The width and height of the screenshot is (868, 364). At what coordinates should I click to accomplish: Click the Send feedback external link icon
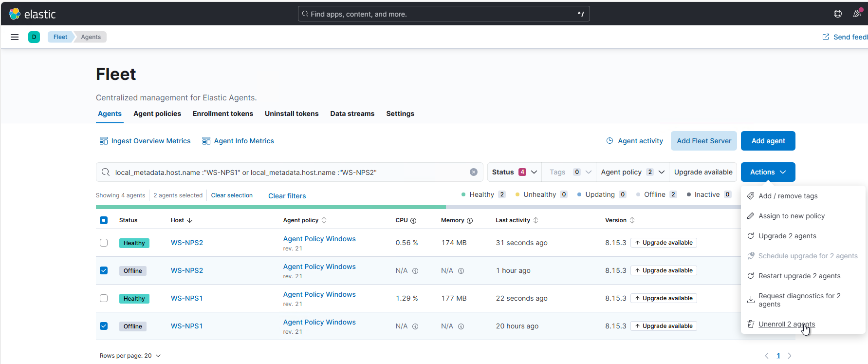(x=826, y=37)
